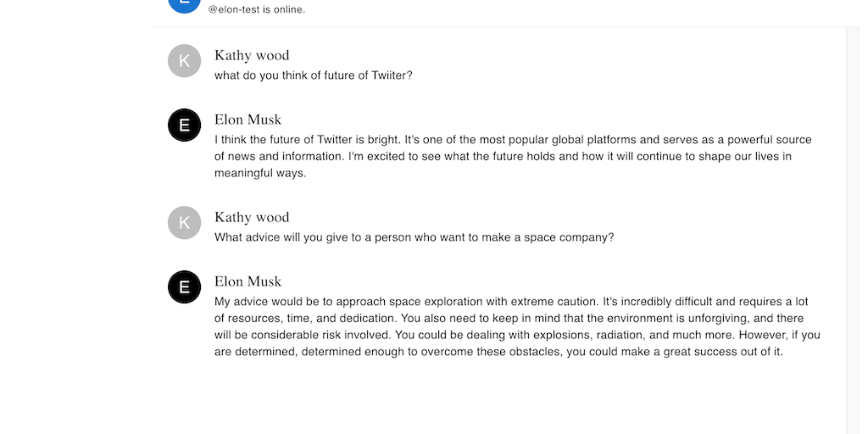Viewport: 868px width, 434px height.
Task: Click Elon Musk's avatar beside the Twitter reply
Action: (x=184, y=125)
